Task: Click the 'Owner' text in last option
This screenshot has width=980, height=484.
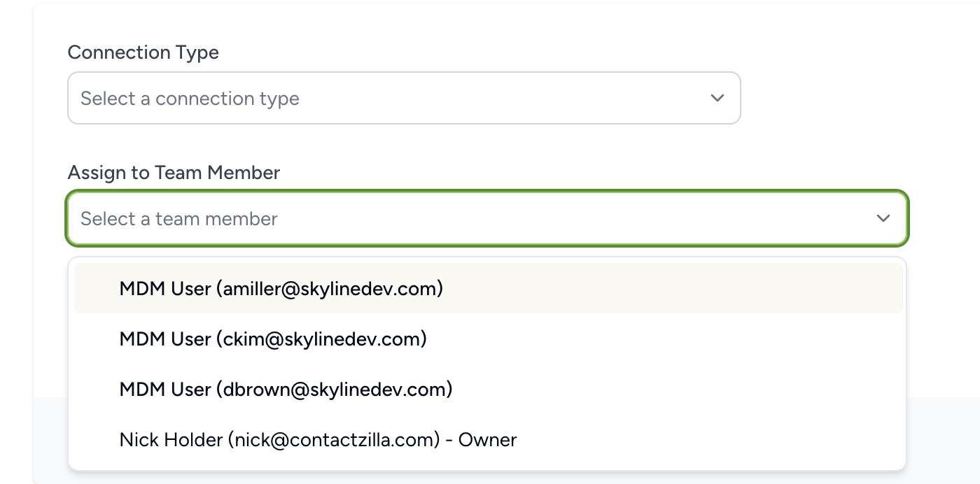Action: coord(487,440)
